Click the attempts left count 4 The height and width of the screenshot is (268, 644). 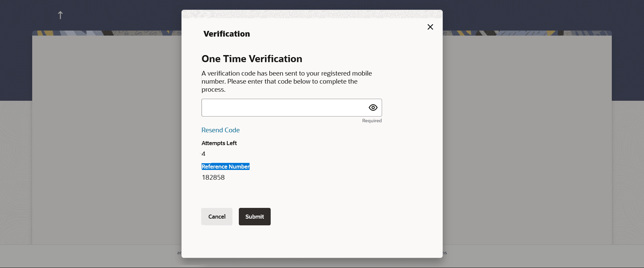click(203, 154)
